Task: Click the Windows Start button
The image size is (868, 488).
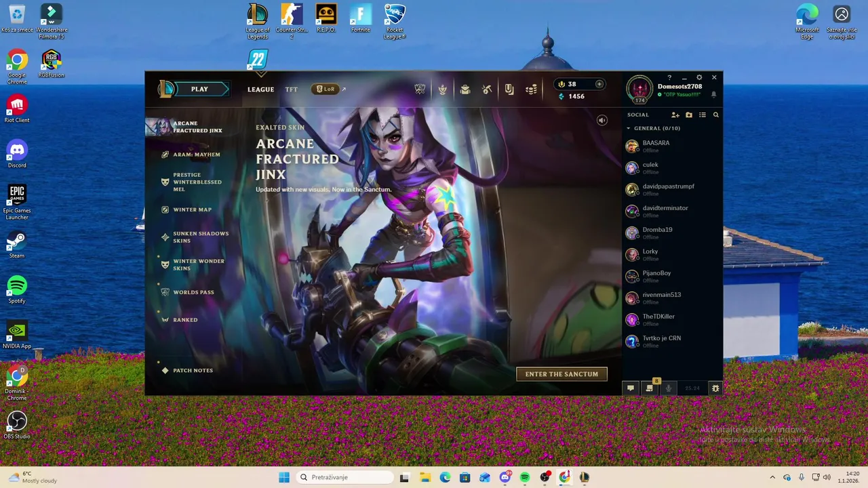Action: coord(284,477)
